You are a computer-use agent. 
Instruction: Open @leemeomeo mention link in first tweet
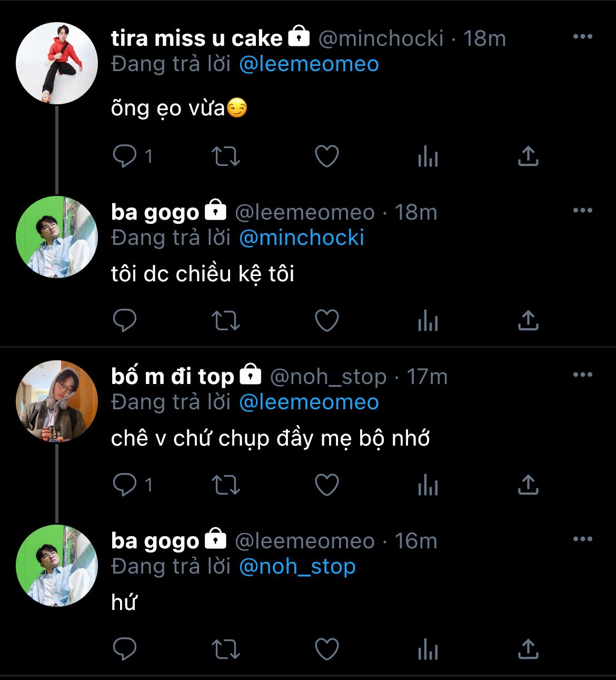(x=309, y=64)
